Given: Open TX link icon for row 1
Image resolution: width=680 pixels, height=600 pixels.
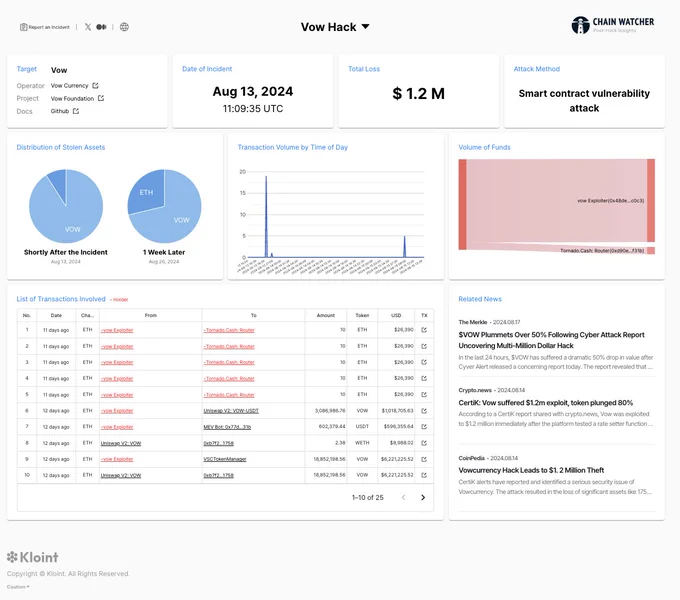Looking at the screenshot, I should pos(424,330).
